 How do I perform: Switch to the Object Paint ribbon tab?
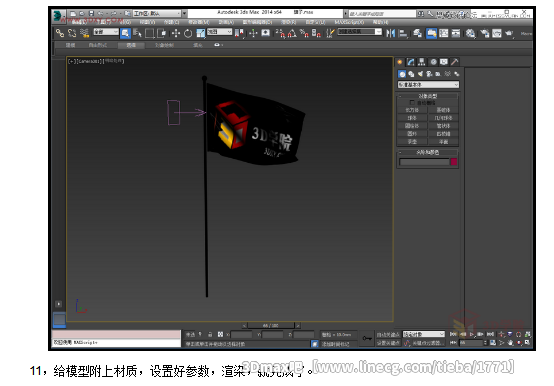pos(164,45)
